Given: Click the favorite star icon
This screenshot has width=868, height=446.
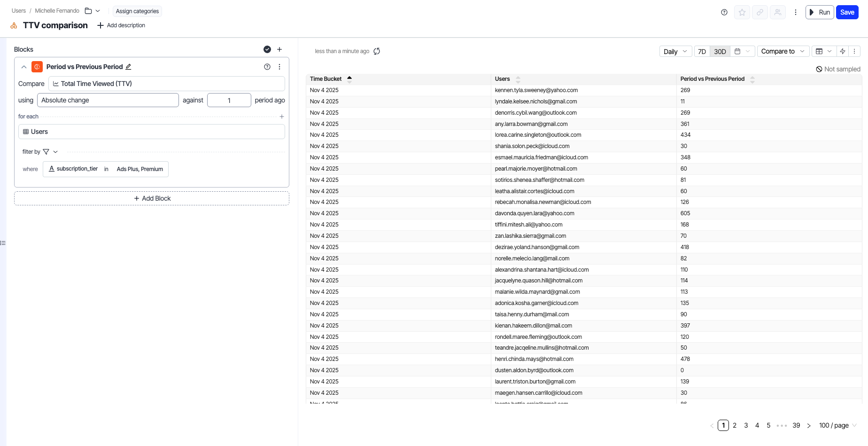Looking at the screenshot, I should tap(742, 12).
